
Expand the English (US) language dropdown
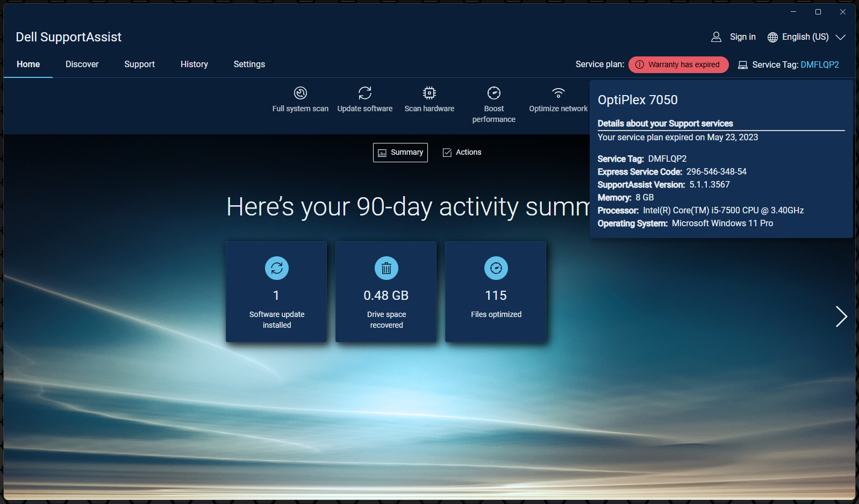point(840,37)
